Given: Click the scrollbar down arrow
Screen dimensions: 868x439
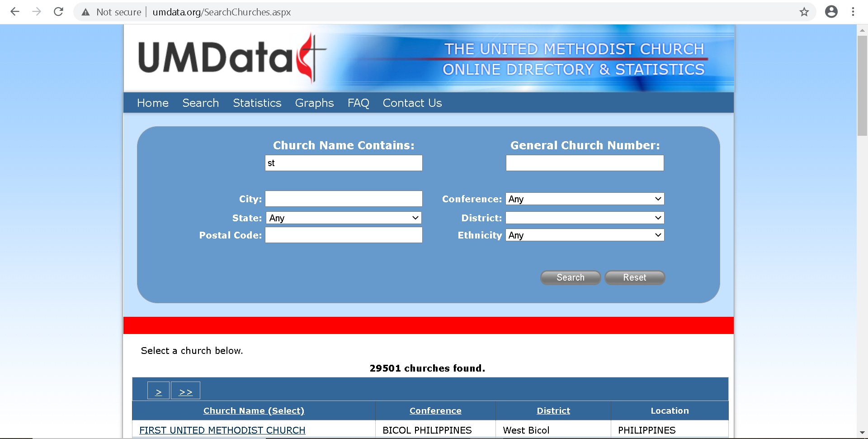Looking at the screenshot, I should click(862, 433).
